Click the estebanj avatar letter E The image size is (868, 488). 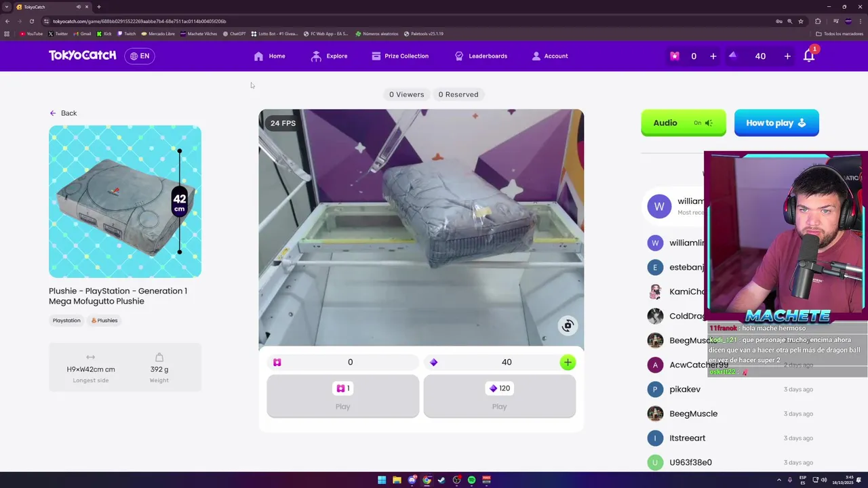click(655, 267)
